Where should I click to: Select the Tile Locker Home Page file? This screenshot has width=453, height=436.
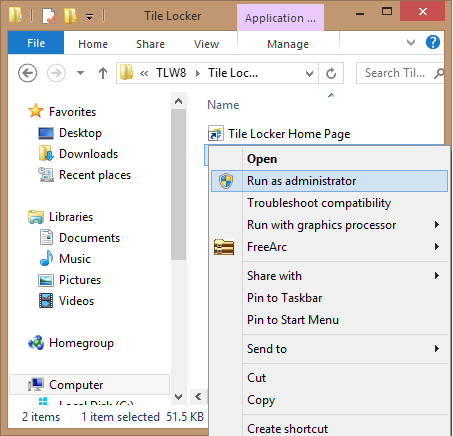coord(289,134)
